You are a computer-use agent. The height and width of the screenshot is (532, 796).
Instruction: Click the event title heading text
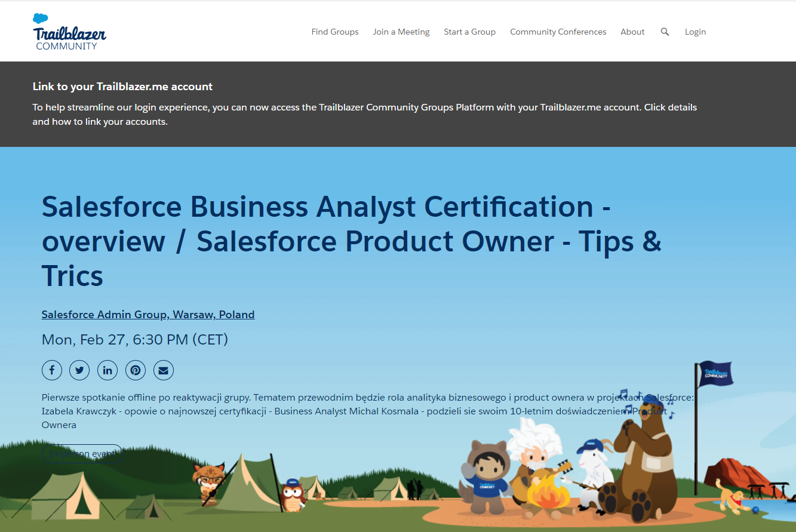pyautogui.click(x=352, y=241)
